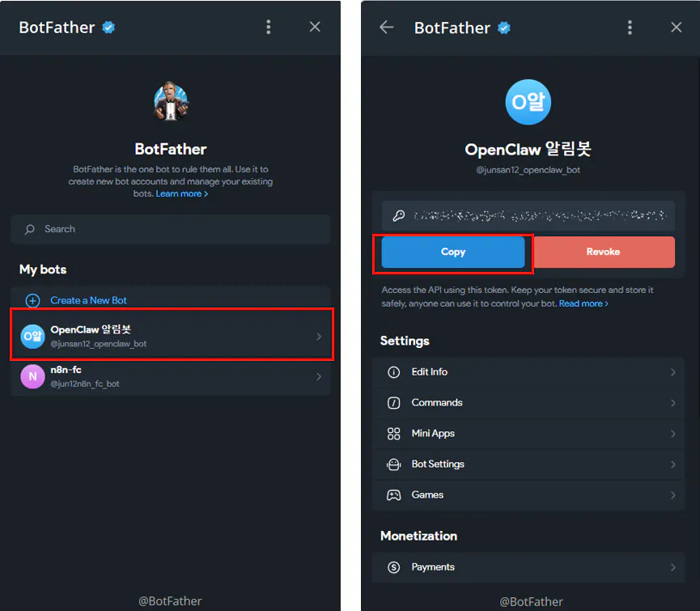
Task: Open the Read more link about tokens
Action: (x=583, y=303)
